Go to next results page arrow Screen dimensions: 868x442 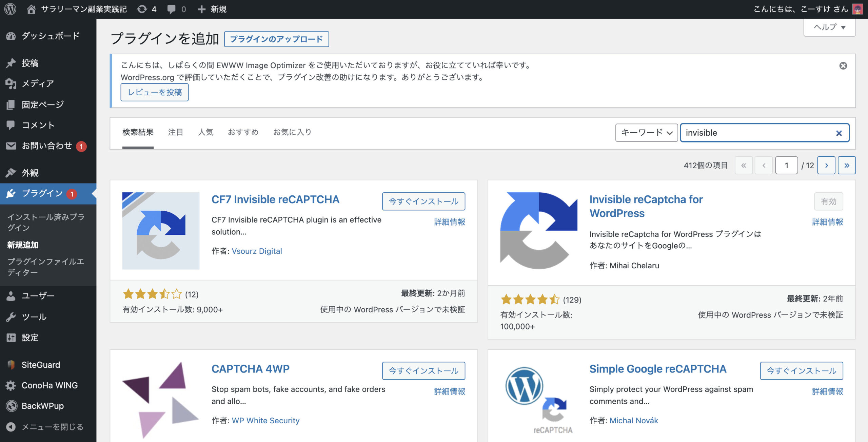(826, 166)
